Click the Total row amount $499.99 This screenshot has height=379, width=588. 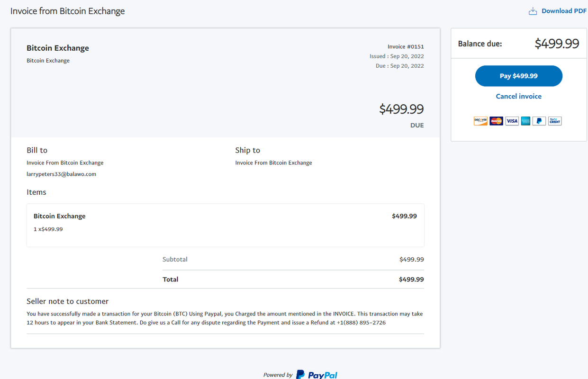pos(411,280)
